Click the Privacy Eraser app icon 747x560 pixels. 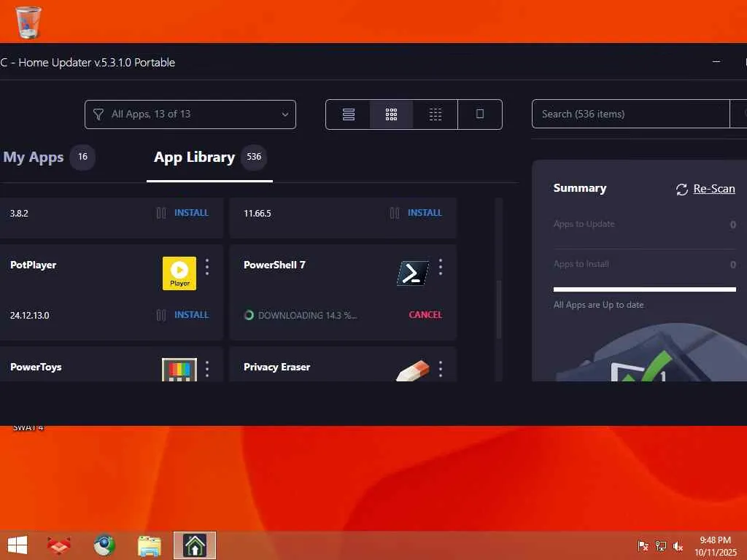pos(413,370)
